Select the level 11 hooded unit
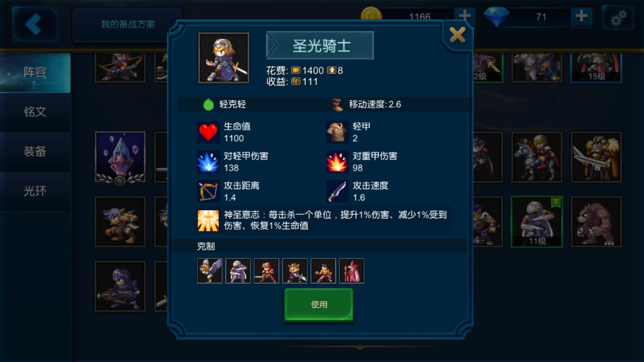The width and height of the screenshot is (644, 362). point(537,222)
